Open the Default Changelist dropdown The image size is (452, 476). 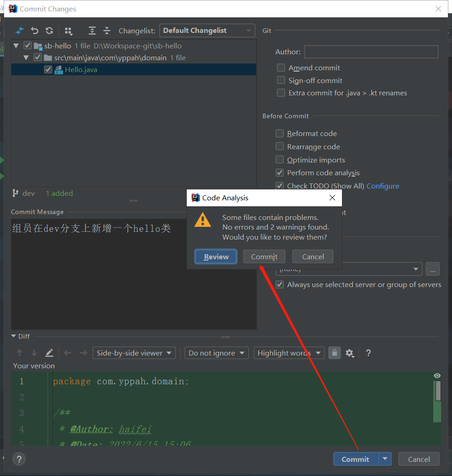207,31
